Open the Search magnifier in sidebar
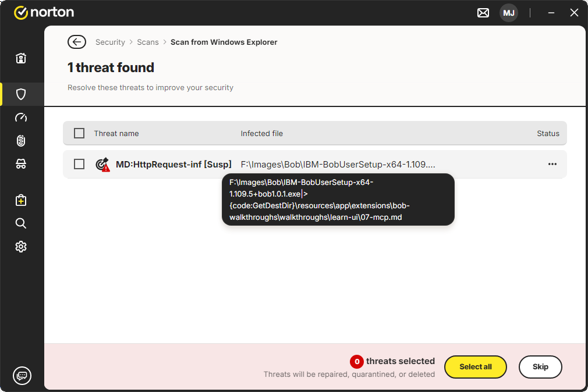 21,223
